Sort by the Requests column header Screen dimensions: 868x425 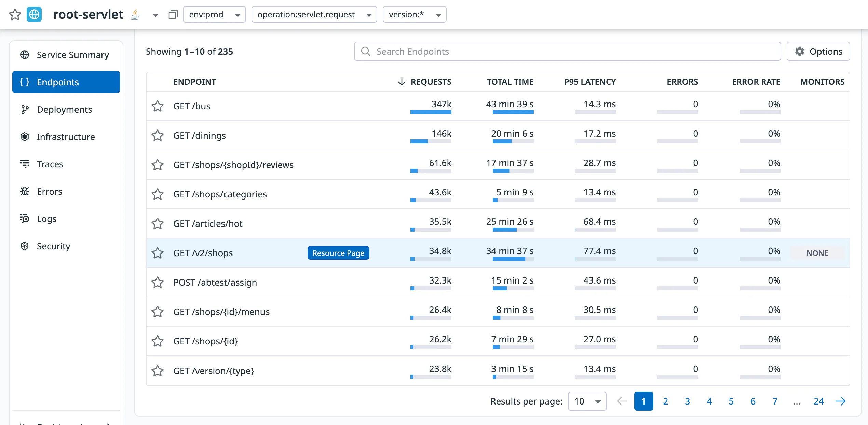(x=431, y=82)
